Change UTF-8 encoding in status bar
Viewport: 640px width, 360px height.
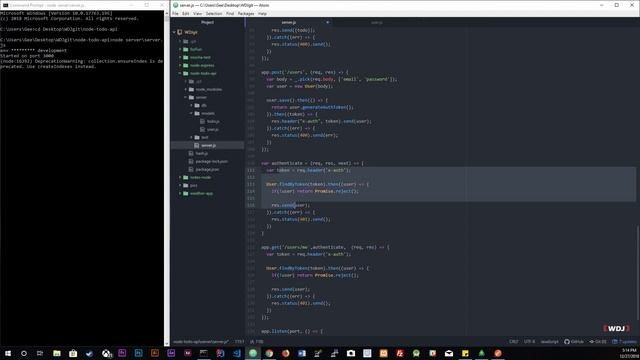tap(529, 342)
